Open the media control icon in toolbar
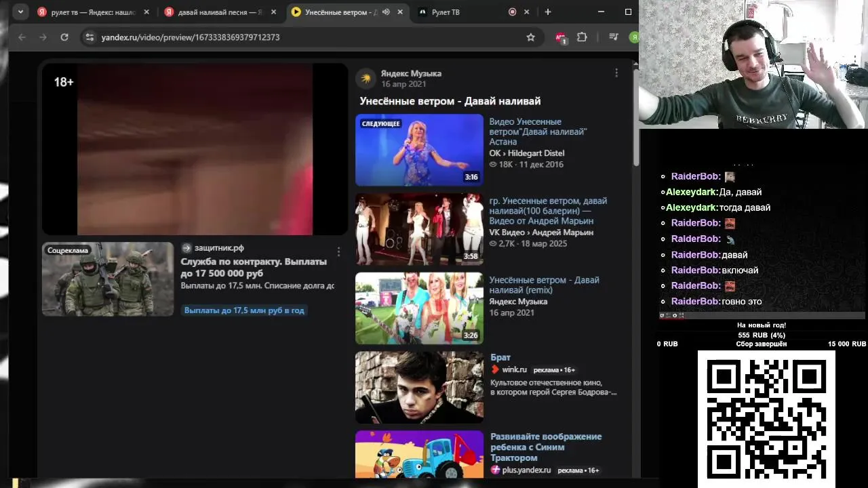Image resolution: width=868 pixels, height=488 pixels. pos(613,37)
